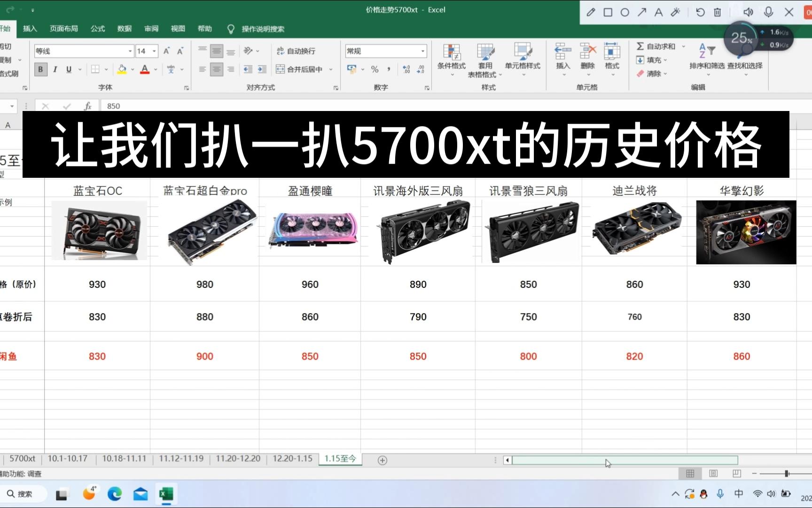Click the red font color icon
Screen dimensions: 812x508
[x=145, y=70]
